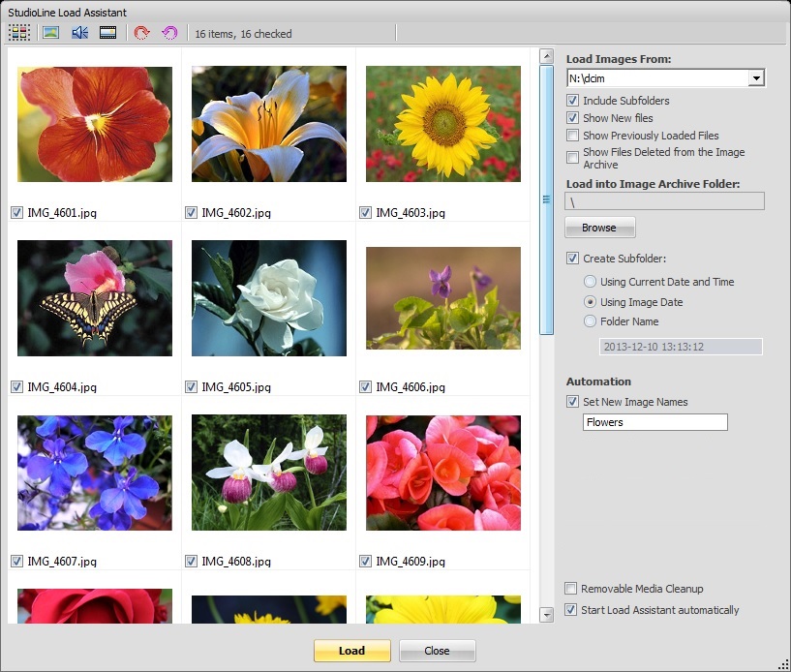Screen dimensions: 791x672
Task: Select Using Current Date and Time option
Action: click(590, 282)
